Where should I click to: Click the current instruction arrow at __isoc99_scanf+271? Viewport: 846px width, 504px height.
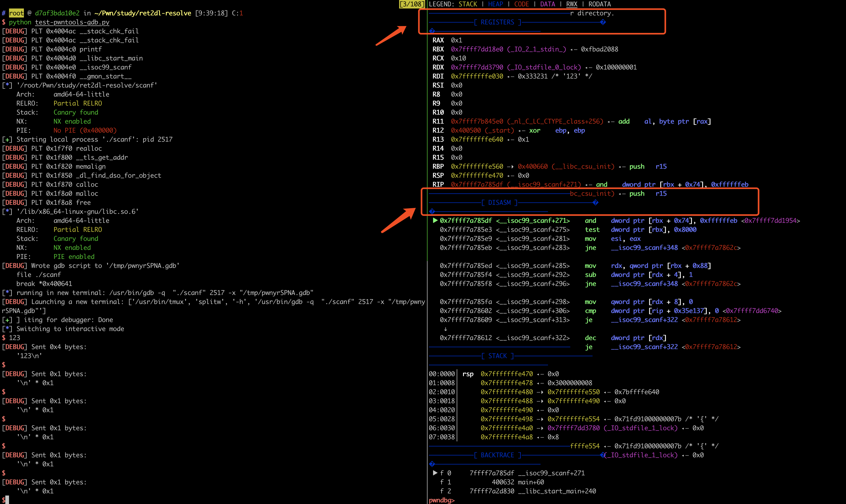(x=435, y=220)
